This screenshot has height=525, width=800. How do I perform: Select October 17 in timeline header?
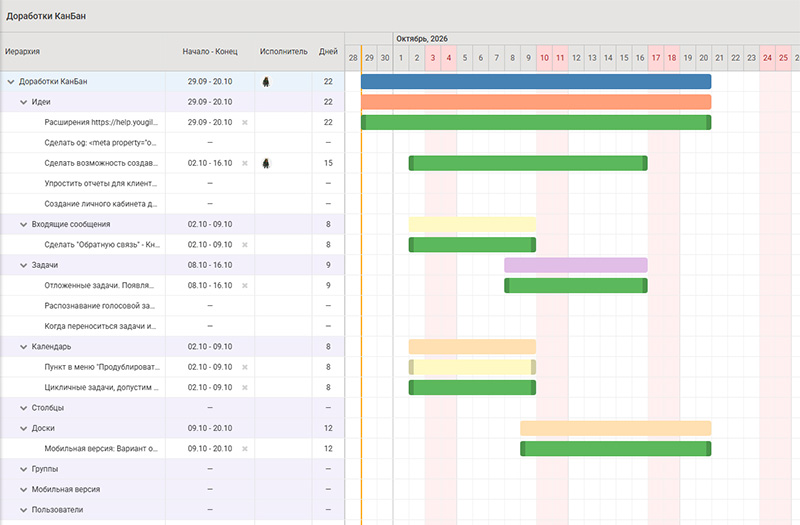click(x=656, y=58)
